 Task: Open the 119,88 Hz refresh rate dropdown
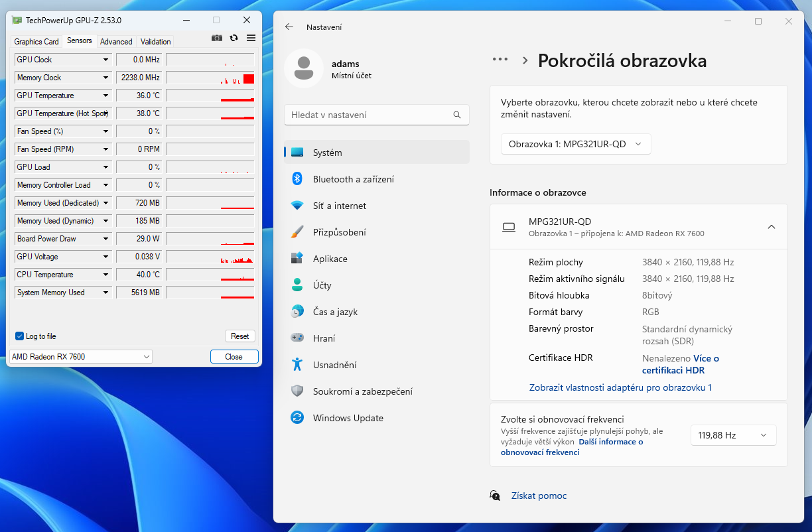click(x=733, y=435)
